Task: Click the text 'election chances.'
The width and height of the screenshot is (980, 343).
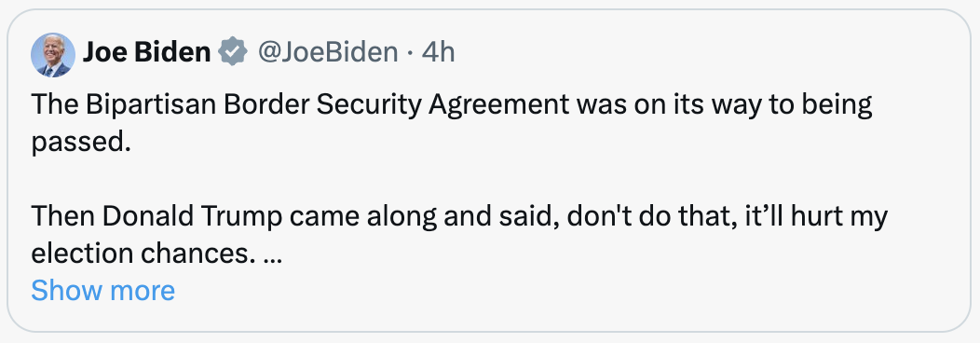Action: pos(143,254)
